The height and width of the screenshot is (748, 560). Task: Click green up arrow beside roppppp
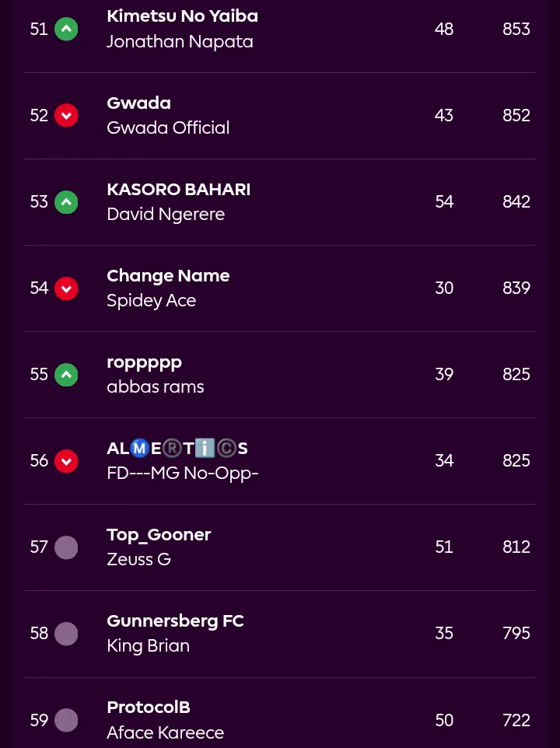(66, 375)
